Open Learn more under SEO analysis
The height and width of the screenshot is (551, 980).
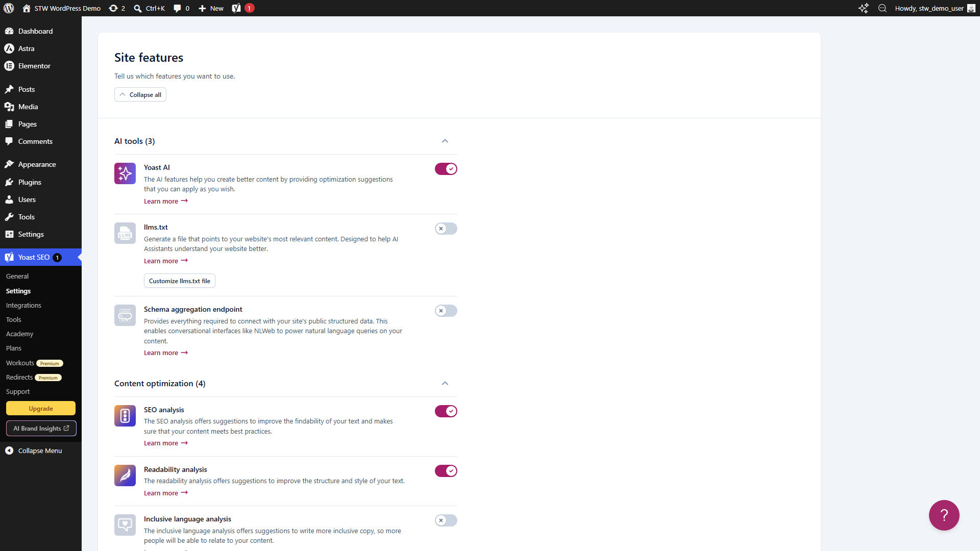click(x=166, y=443)
